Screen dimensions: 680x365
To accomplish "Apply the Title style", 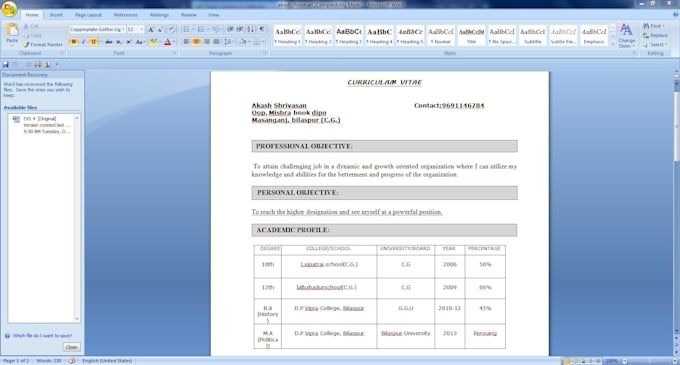I will [471, 36].
